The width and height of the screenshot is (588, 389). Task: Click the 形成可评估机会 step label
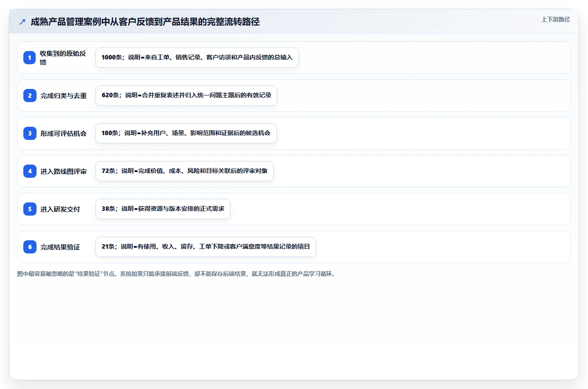click(x=64, y=134)
